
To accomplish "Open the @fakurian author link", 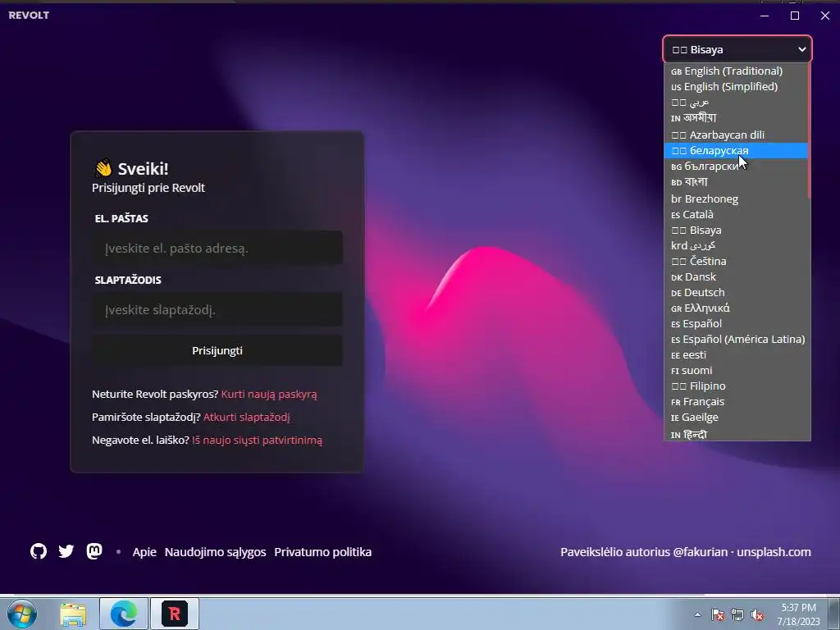I will [701, 552].
